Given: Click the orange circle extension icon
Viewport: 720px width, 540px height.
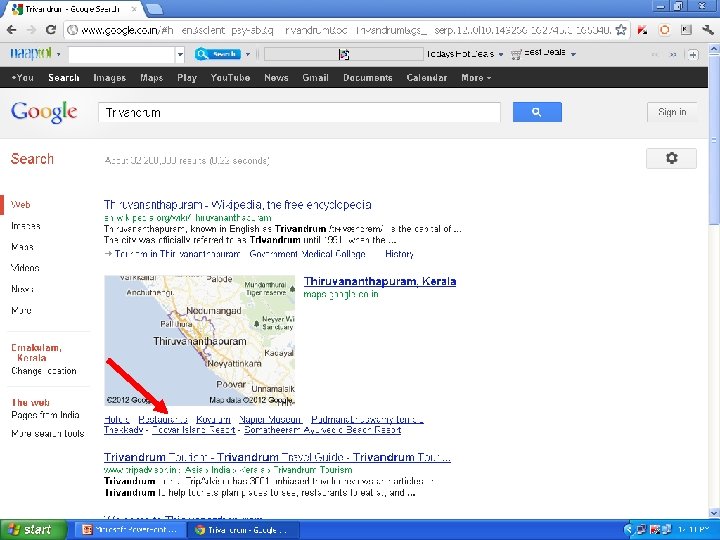Looking at the screenshot, I should pos(664,30).
